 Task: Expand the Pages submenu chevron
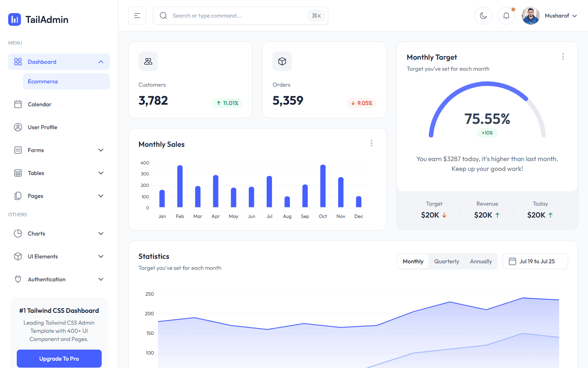point(101,196)
